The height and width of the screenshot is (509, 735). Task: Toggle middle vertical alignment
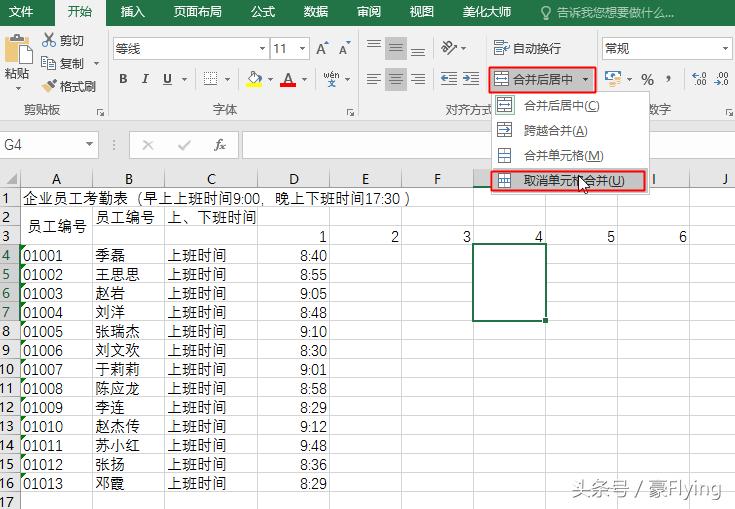coord(396,48)
